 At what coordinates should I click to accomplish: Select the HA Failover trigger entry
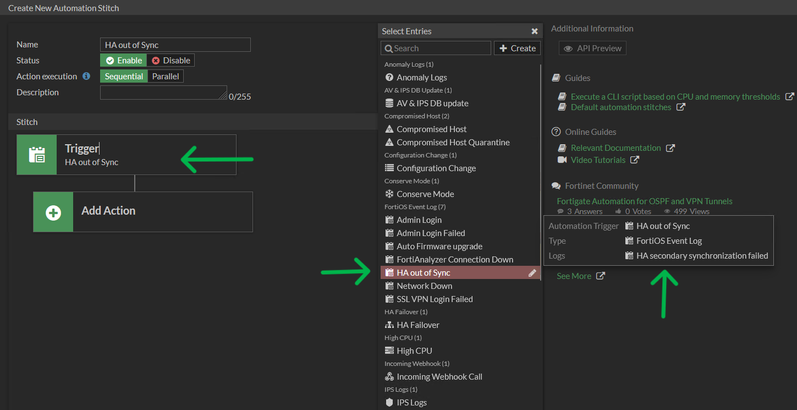(x=417, y=325)
